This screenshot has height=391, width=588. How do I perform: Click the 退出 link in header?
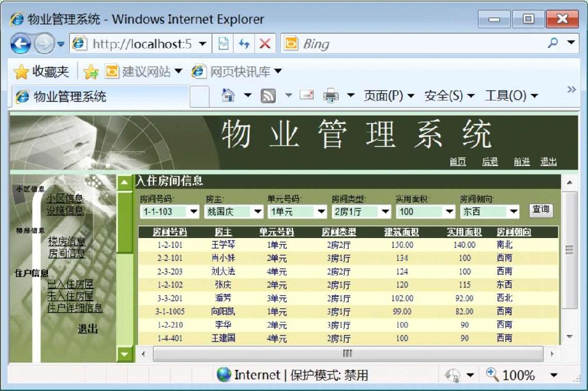[x=548, y=162]
